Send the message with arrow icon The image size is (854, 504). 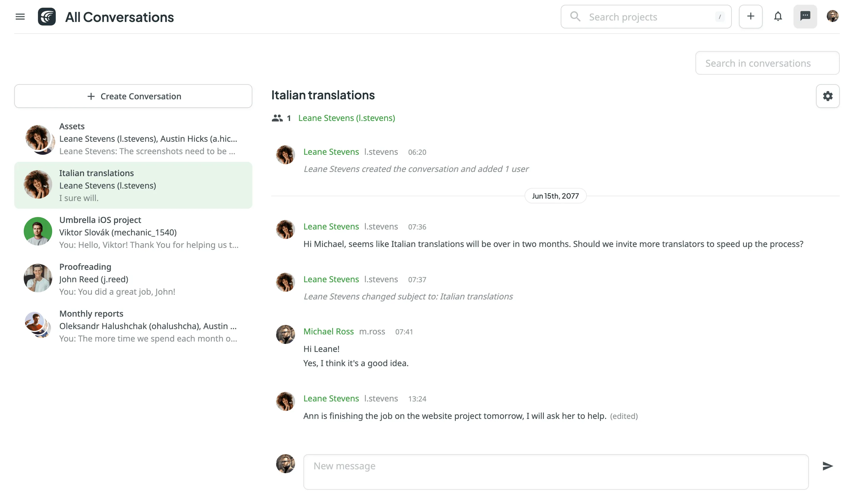point(828,466)
